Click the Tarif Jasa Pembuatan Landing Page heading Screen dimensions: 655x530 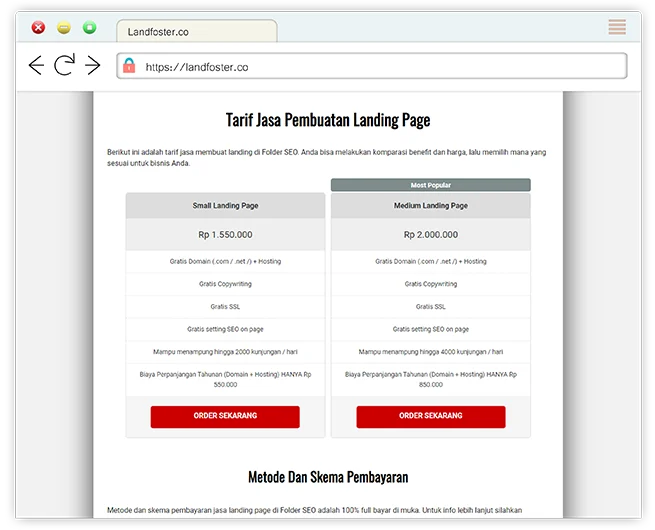pyautogui.click(x=328, y=121)
